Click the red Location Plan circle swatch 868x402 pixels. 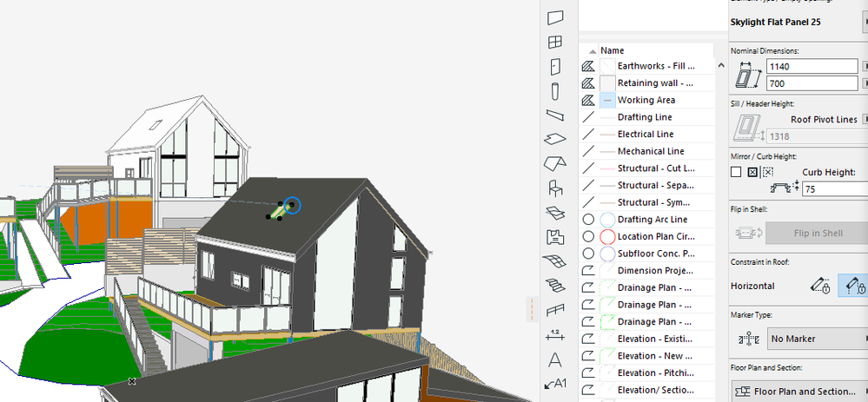(x=608, y=237)
